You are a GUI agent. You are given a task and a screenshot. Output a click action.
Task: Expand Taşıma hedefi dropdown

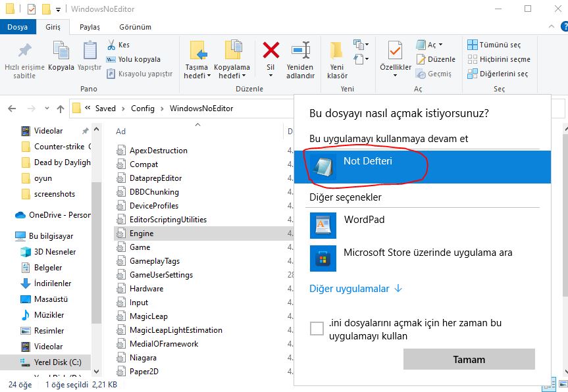click(x=209, y=76)
